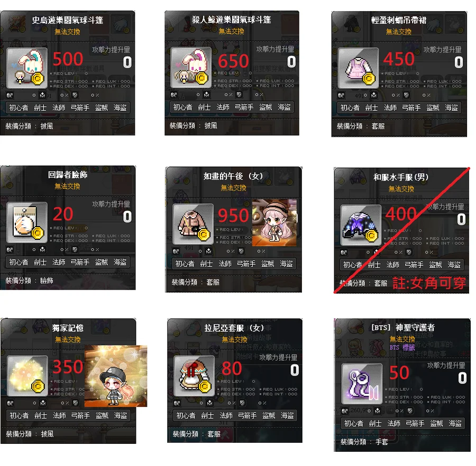Viewport: 476px width, 466px height.
Task: Click the purple BTS glove item icon
Action: coord(362,384)
